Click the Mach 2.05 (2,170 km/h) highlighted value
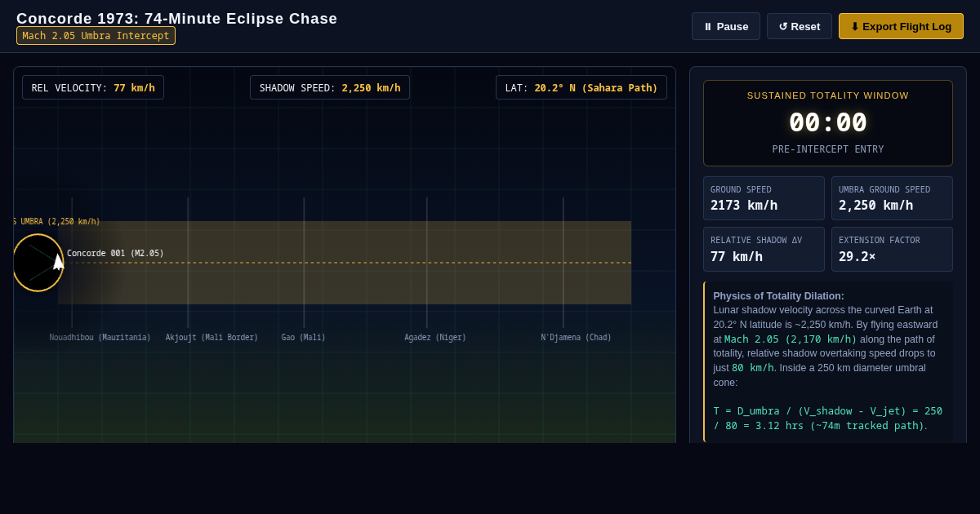This screenshot has width=980, height=514. point(791,339)
